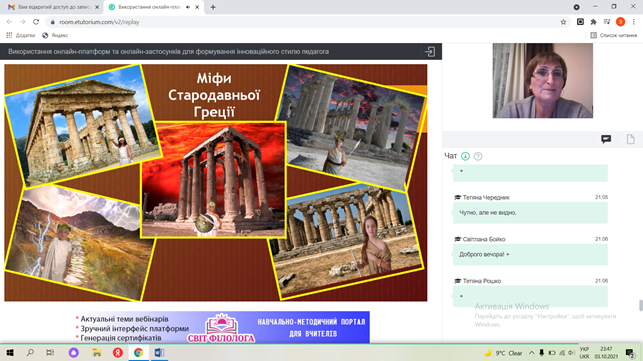
Task: Open the Яндекс bookmark
Action: [x=55, y=35]
